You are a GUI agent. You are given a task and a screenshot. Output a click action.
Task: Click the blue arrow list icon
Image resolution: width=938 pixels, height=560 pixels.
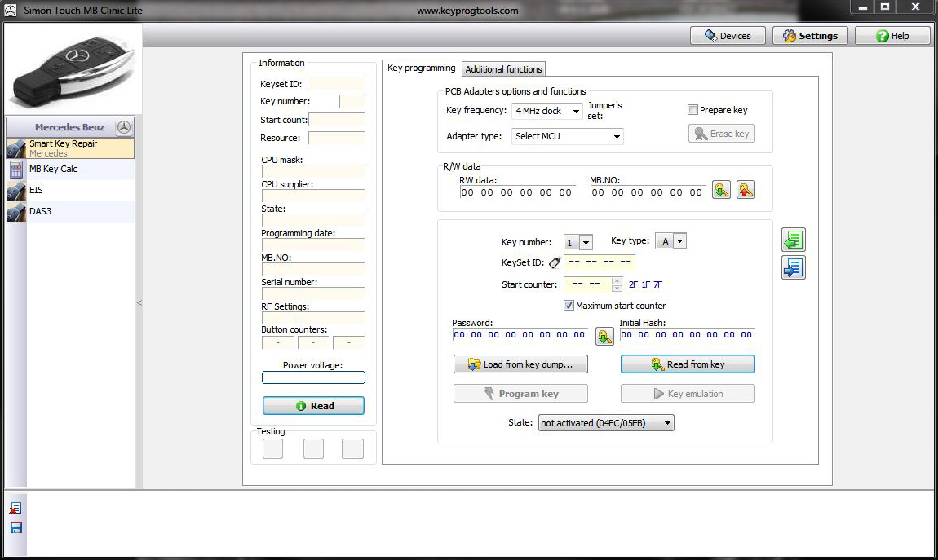tap(794, 267)
